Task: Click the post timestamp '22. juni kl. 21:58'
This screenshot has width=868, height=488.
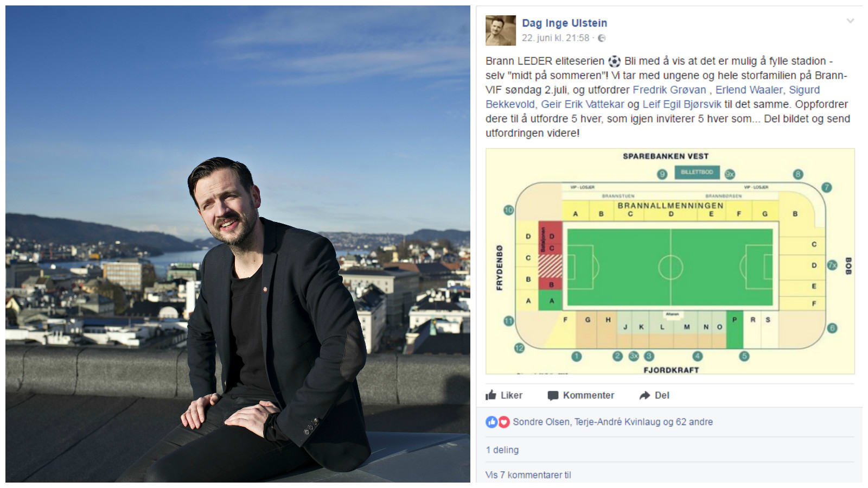Action: pos(555,38)
